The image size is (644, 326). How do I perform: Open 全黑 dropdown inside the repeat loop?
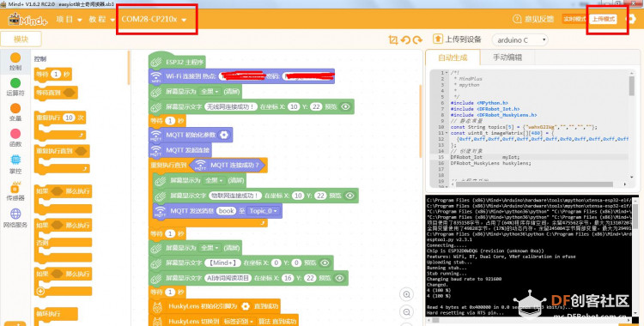[x=215, y=181]
